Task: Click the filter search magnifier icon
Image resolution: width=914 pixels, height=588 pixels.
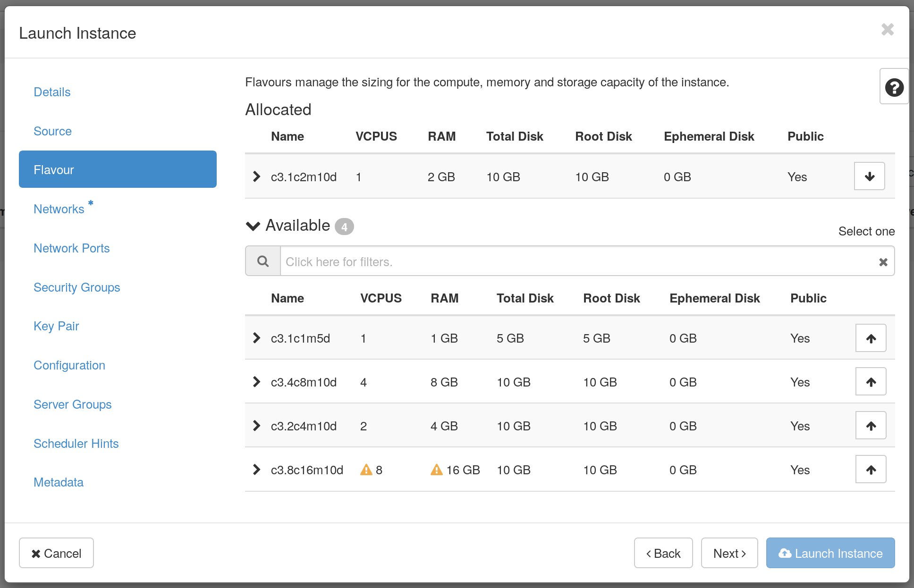Action: click(263, 261)
